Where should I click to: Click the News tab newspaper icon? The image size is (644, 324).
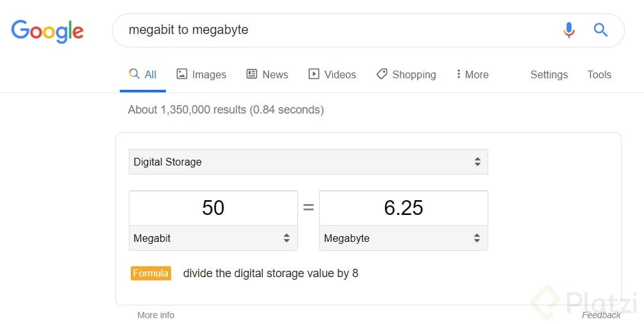pos(252,74)
